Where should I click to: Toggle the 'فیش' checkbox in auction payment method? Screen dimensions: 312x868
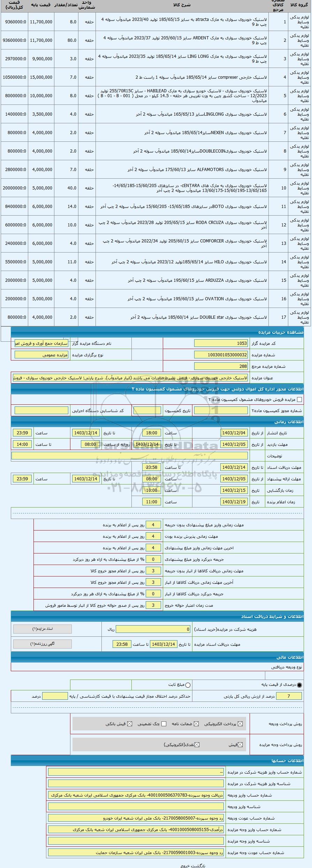tap(240, 744)
